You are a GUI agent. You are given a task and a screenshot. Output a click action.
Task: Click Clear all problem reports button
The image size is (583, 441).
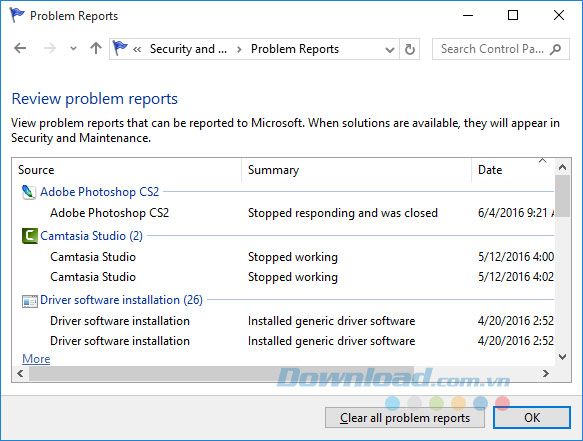405,418
